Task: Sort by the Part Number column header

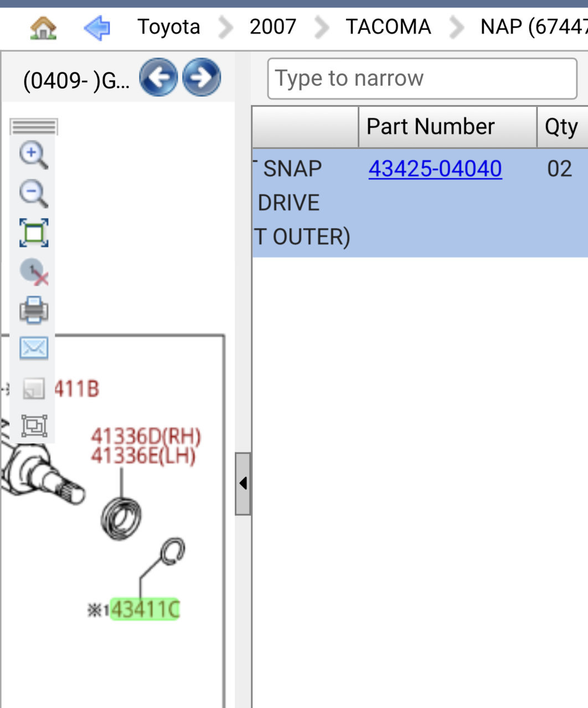Action: click(x=447, y=127)
